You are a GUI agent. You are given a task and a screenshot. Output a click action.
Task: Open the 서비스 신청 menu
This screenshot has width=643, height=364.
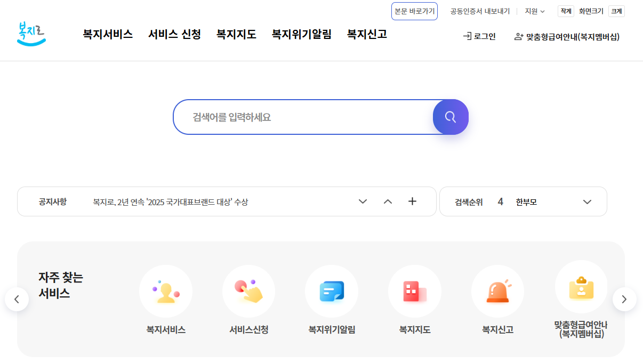174,34
